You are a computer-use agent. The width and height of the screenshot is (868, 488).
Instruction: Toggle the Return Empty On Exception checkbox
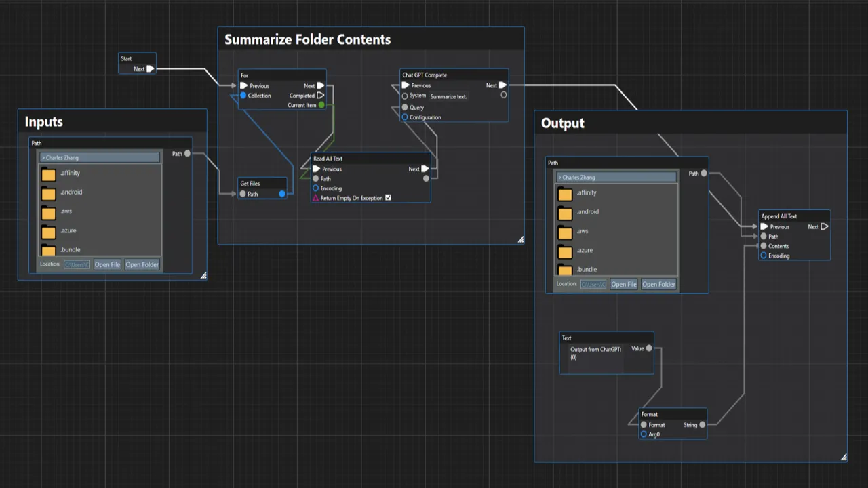388,198
